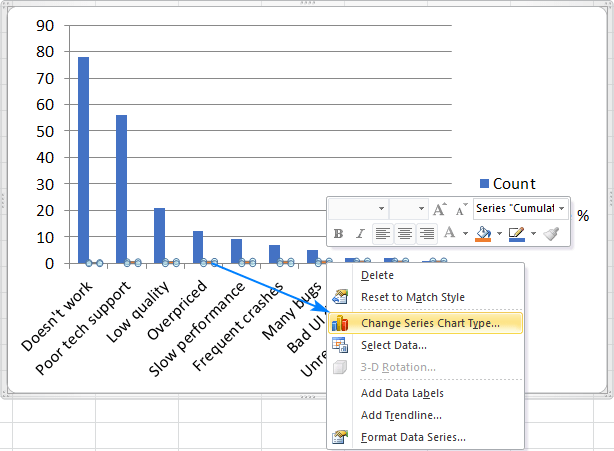Toggle italic in the mini toolbar
This screenshot has width=614, height=451.
[x=360, y=234]
